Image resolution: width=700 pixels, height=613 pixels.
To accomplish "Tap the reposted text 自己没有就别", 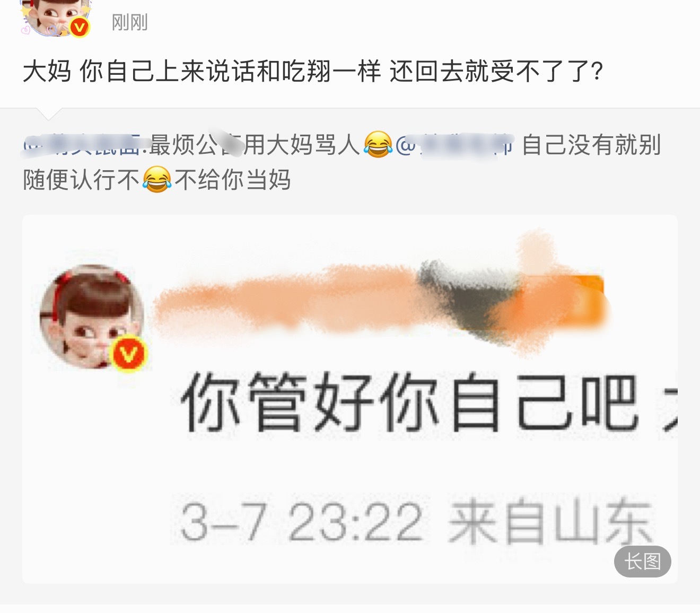I will coord(591,145).
